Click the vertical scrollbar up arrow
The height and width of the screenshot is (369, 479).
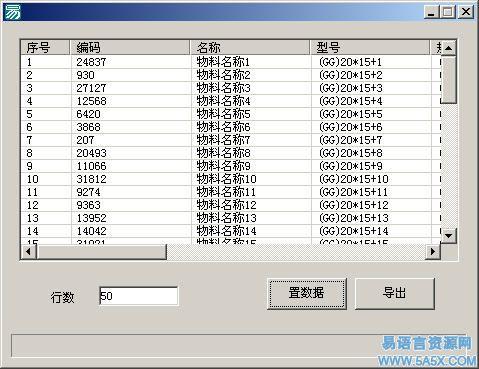click(449, 48)
